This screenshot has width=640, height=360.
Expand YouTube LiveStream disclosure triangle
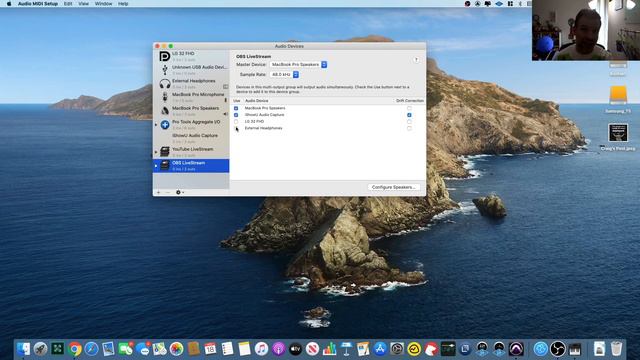[x=156, y=152]
